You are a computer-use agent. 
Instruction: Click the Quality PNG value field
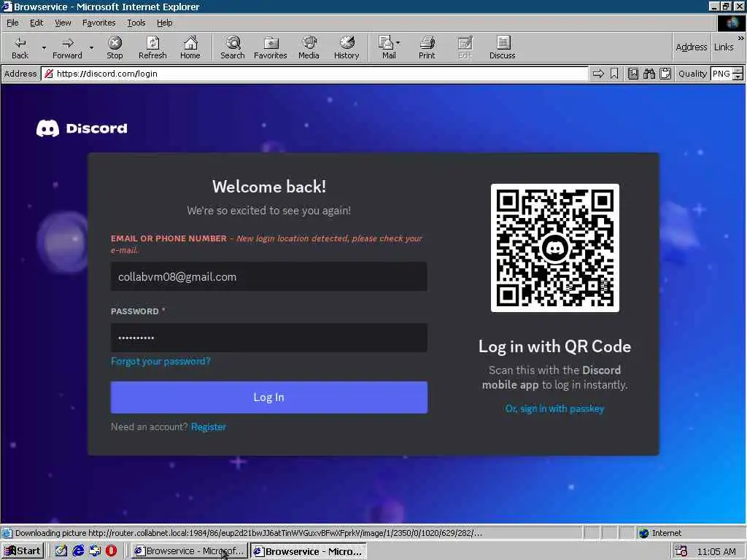721,74
